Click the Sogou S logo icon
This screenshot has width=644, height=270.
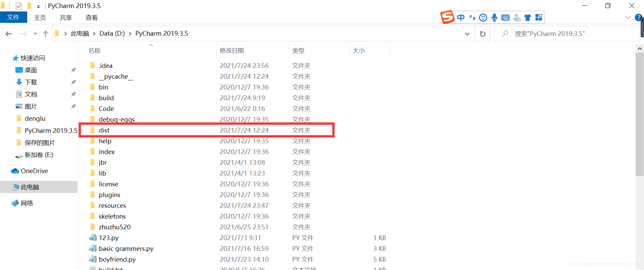pos(447,17)
